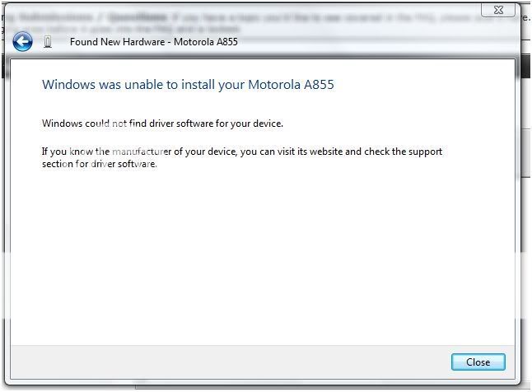Click the word 'website' in the paragraph

(326, 152)
